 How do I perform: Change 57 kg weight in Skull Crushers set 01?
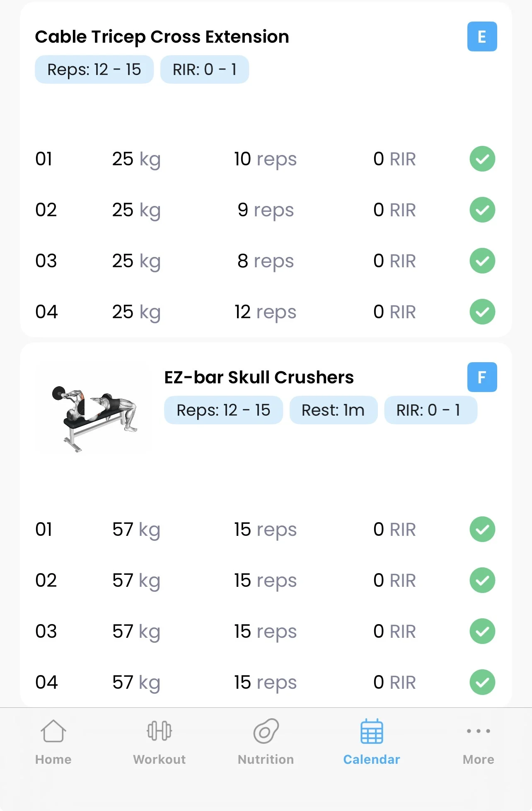[136, 530]
